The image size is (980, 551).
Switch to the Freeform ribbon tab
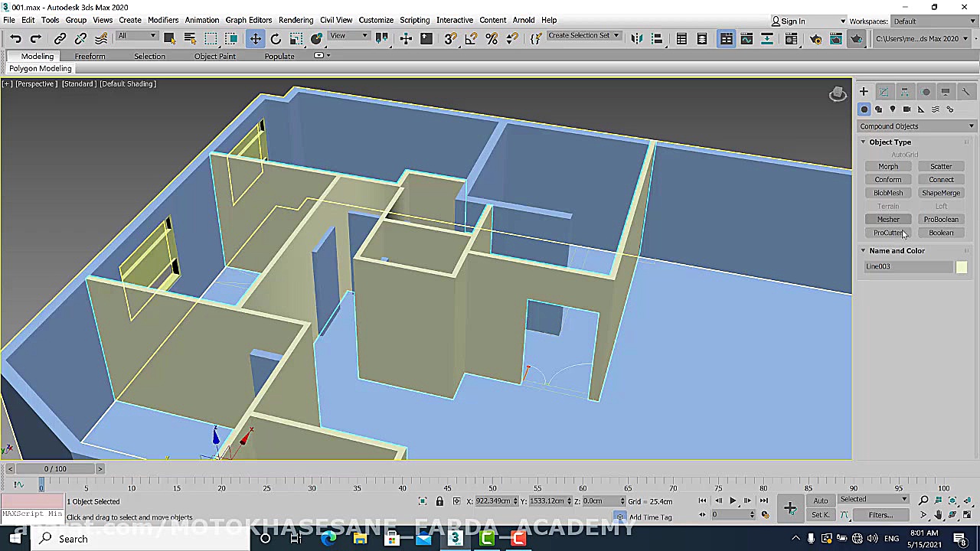(x=90, y=56)
